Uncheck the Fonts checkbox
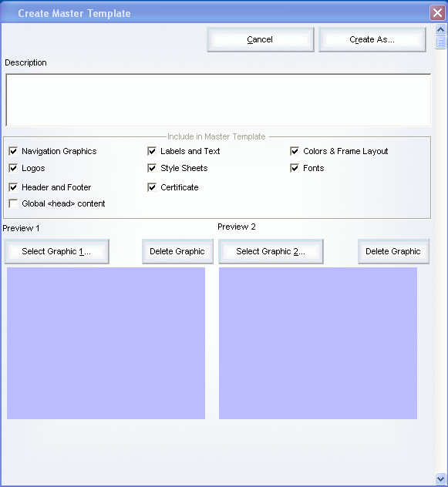Viewport: 448px width, 487px height. point(295,168)
